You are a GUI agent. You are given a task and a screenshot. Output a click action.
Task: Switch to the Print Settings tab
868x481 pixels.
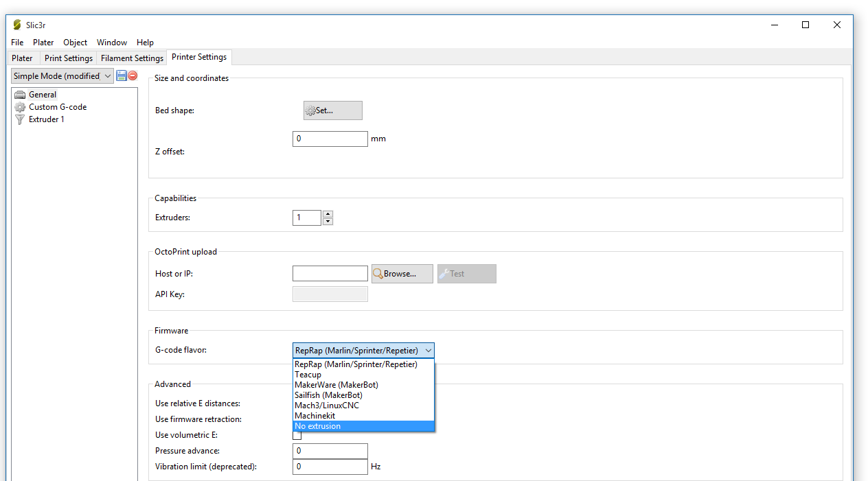[x=69, y=58]
